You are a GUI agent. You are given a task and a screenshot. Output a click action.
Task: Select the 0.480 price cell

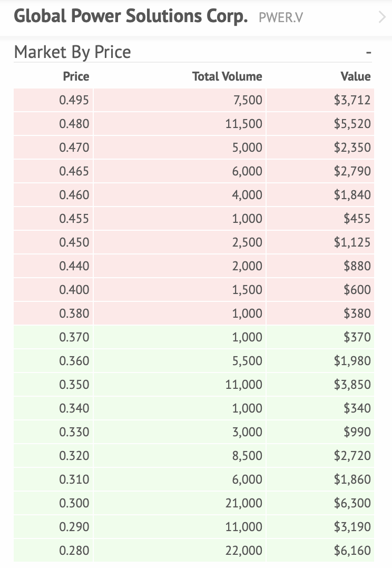click(74, 124)
